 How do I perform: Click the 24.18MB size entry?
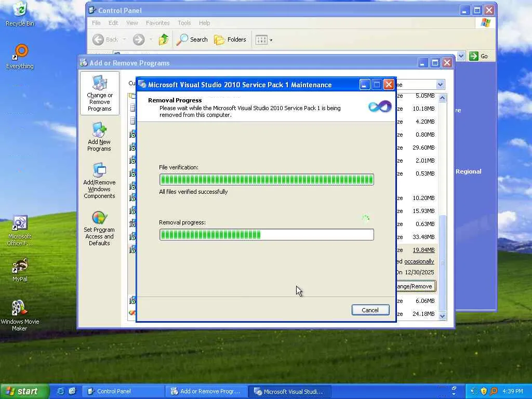pyautogui.click(x=423, y=314)
